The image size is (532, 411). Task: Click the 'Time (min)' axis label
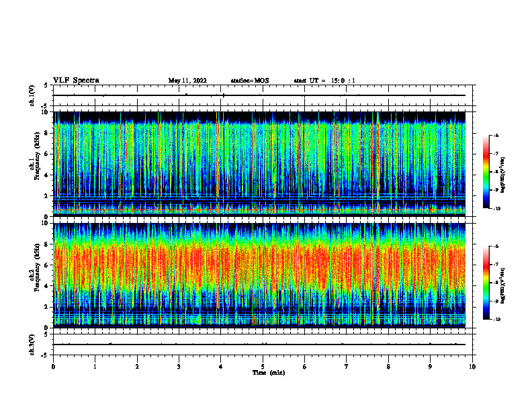(269, 373)
